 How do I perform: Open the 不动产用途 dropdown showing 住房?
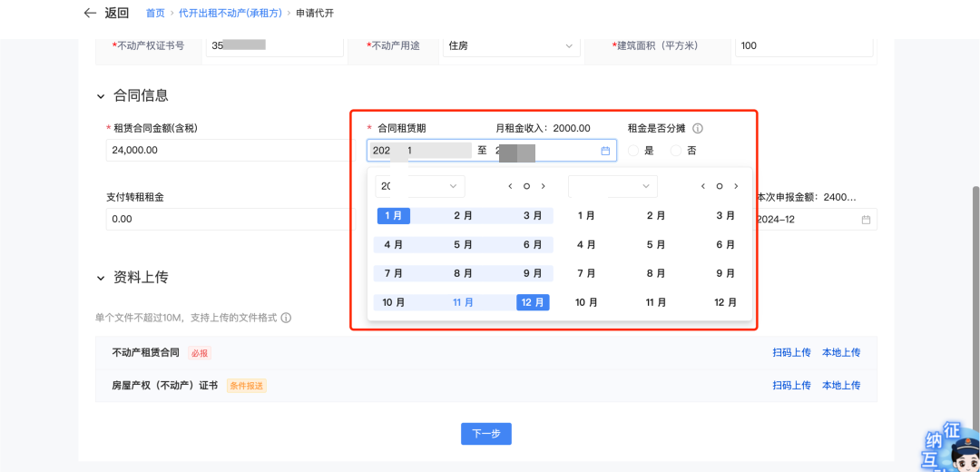tap(511, 45)
